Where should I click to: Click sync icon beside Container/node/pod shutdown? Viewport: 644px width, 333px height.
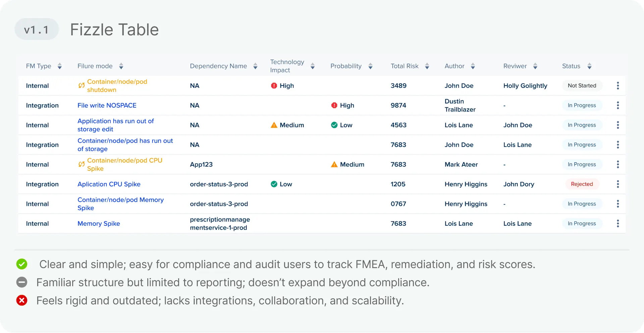pyautogui.click(x=82, y=86)
